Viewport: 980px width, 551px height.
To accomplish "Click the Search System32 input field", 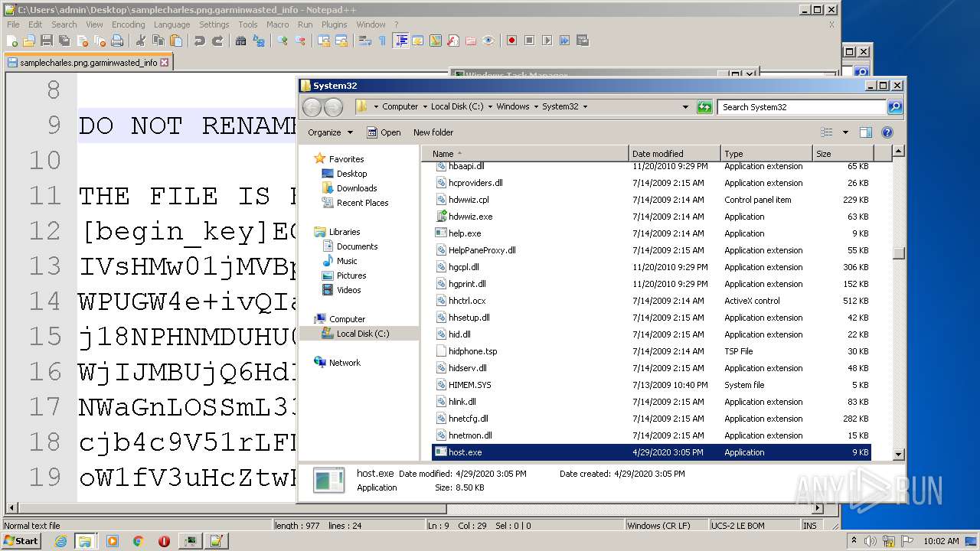I will tap(802, 107).
